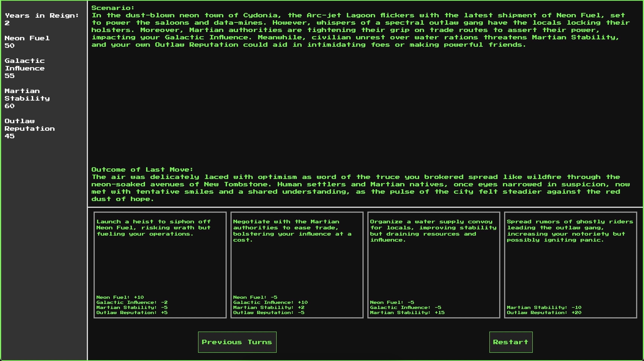Choose the Neon Fuel heist option card
Image resolution: width=644 pixels, height=361 pixels.
(x=160, y=265)
